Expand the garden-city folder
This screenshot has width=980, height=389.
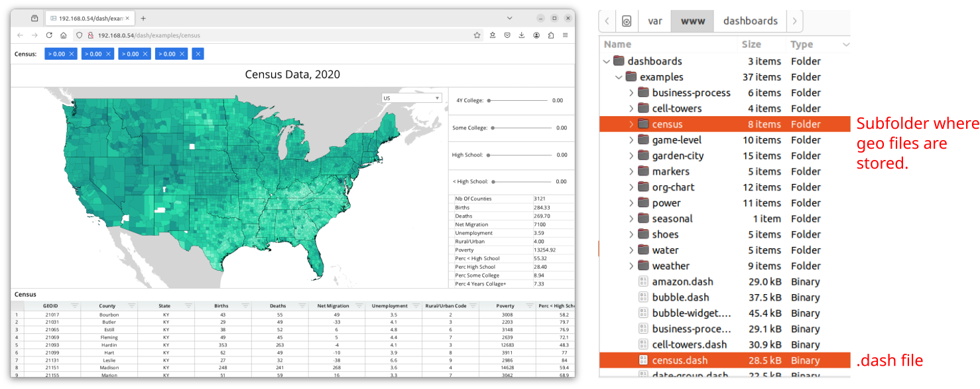632,156
